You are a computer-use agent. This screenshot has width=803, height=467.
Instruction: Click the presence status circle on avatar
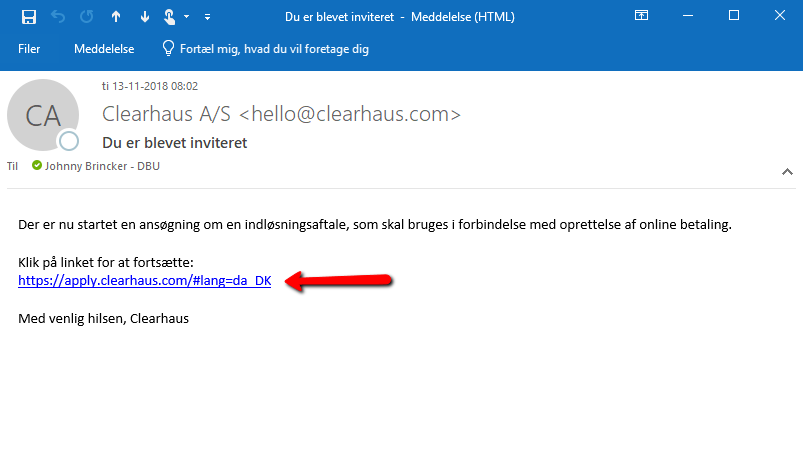(x=69, y=141)
